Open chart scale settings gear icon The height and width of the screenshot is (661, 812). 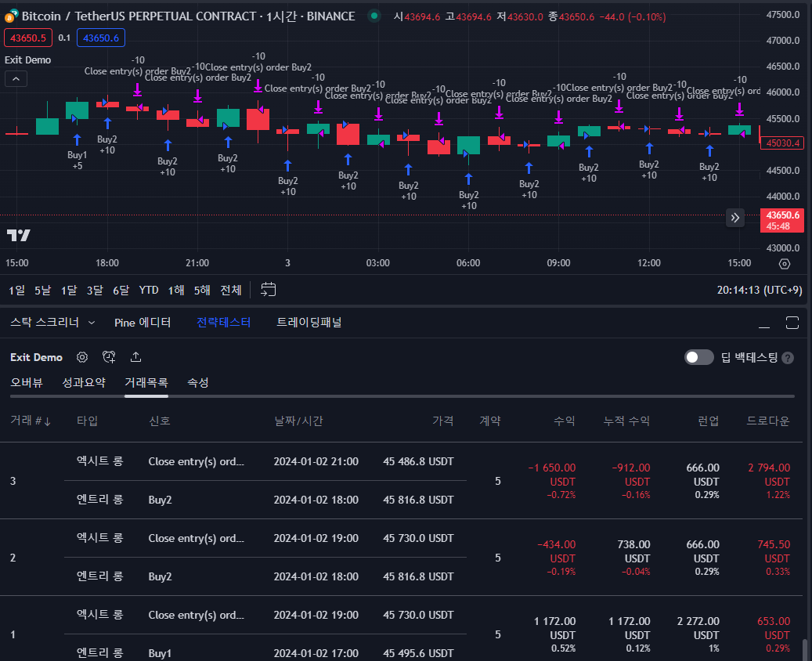click(x=785, y=264)
